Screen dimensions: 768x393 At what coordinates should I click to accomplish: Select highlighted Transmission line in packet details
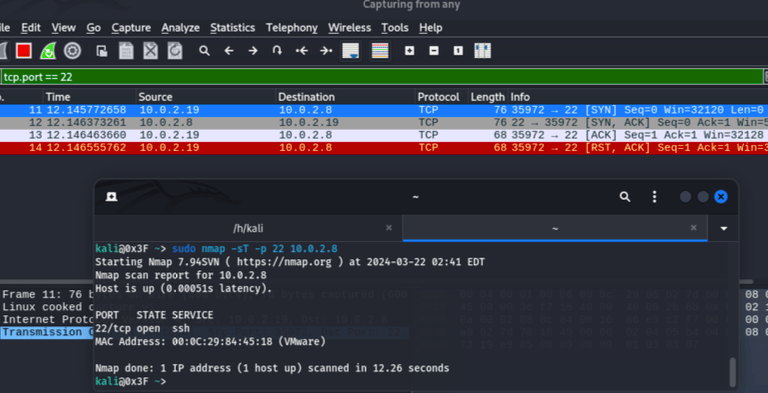[x=48, y=332]
